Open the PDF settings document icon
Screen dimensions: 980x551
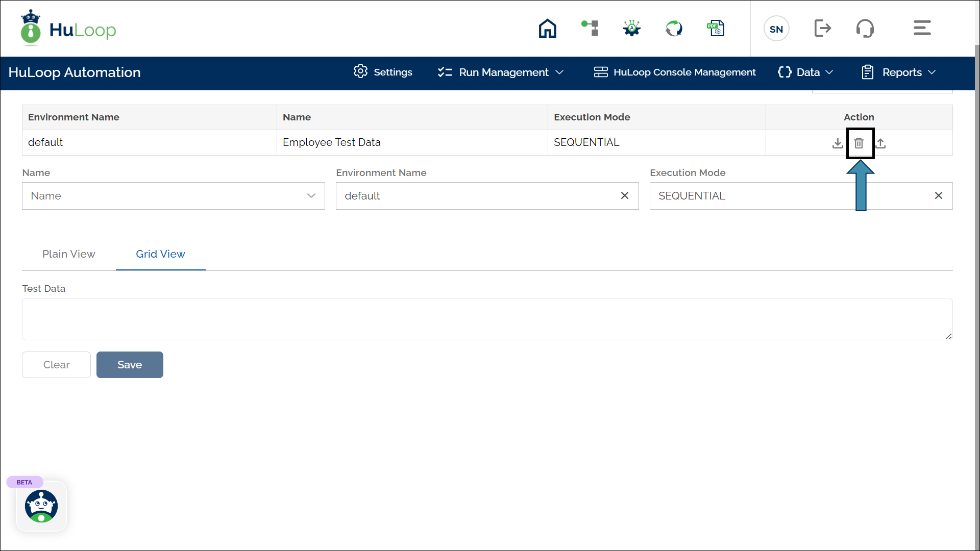716,29
